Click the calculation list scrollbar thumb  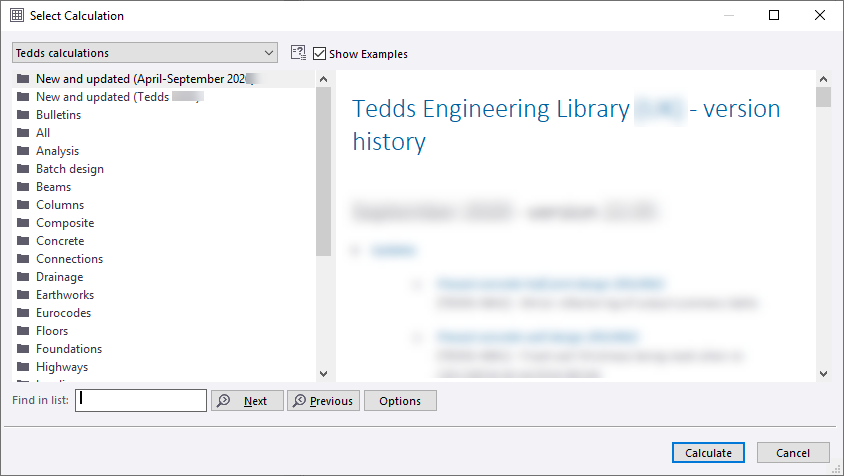click(323, 172)
